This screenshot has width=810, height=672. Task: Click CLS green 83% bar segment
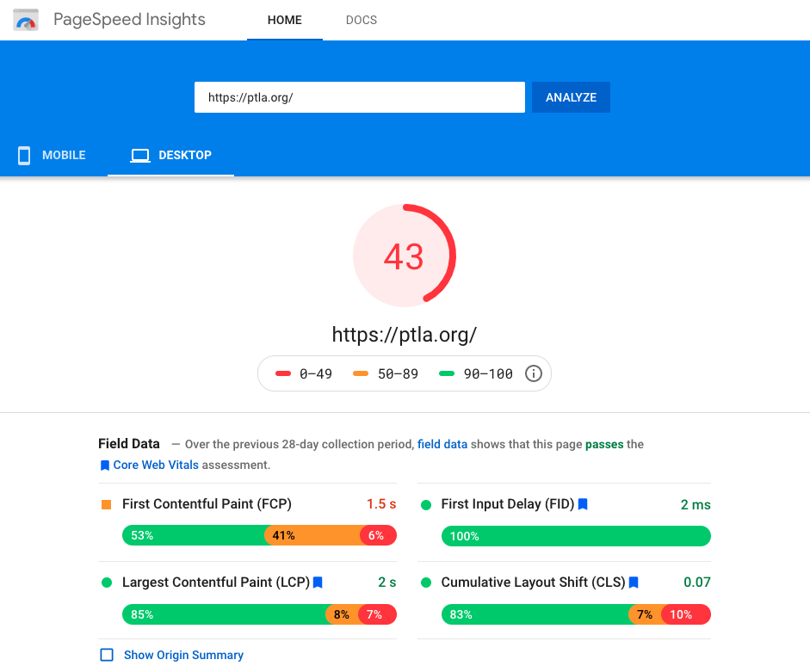(x=535, y=614)
